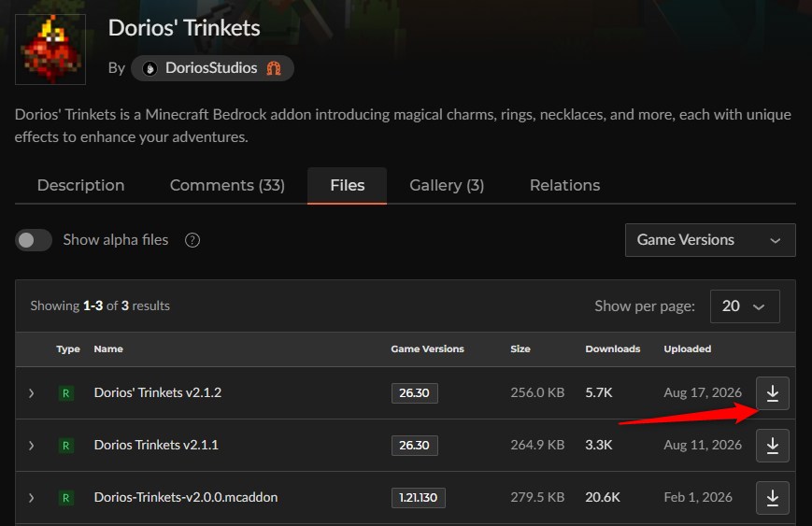Click the 256.0 KB size value
Screen dimensions: 812x526
pyautogui.click(x=537, y=392)
